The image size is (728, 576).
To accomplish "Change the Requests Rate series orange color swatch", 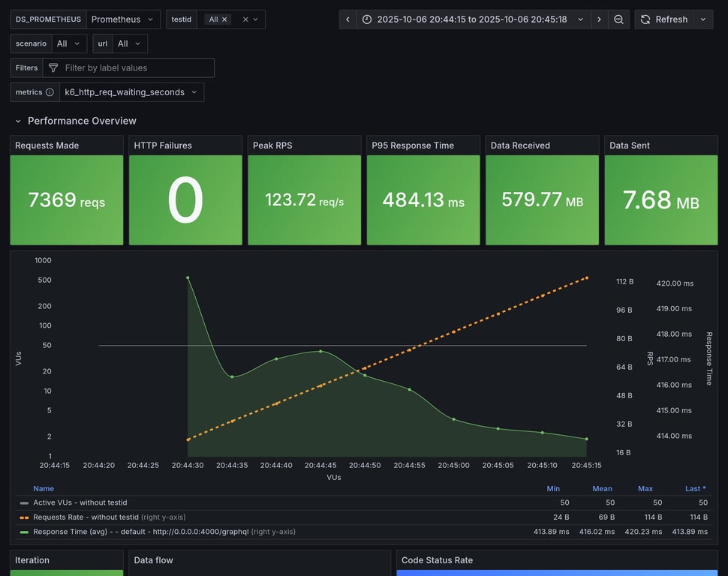I will coord(24,517).
